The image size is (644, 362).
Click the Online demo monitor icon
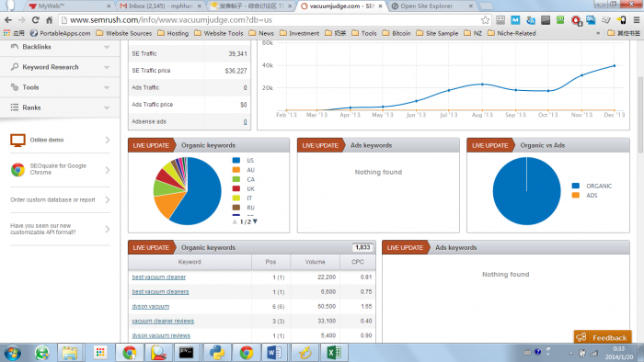pyautogui.click(x=17, y=141)
